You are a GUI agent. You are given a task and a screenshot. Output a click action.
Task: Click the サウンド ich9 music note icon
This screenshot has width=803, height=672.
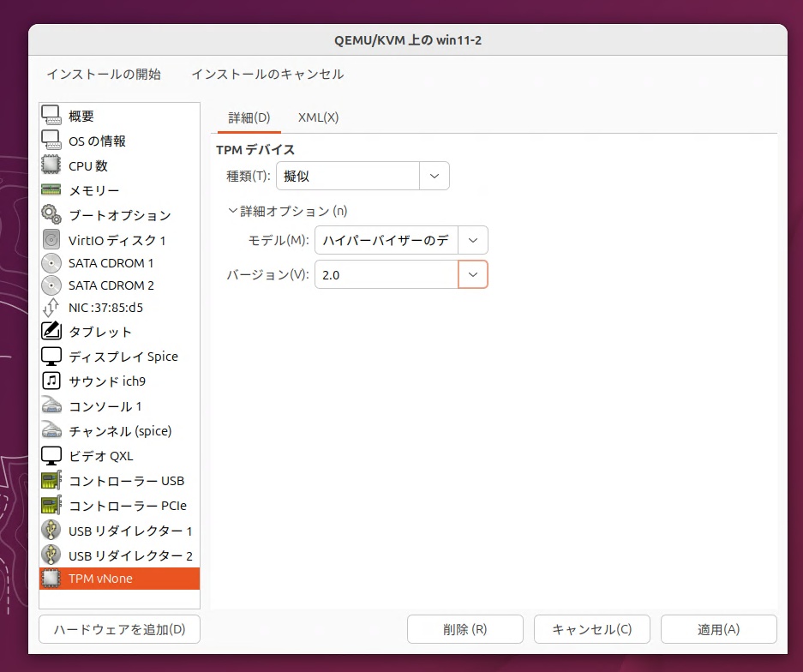click(51, 381)
